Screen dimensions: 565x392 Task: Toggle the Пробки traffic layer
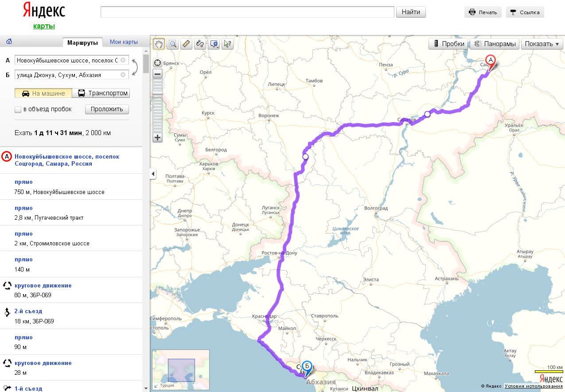tap(448, 44)
